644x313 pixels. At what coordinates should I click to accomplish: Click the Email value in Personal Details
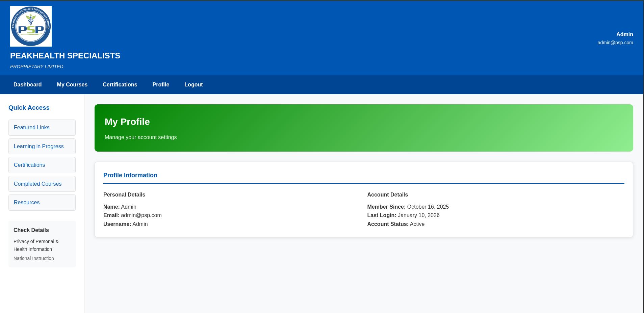coord(141,215)
